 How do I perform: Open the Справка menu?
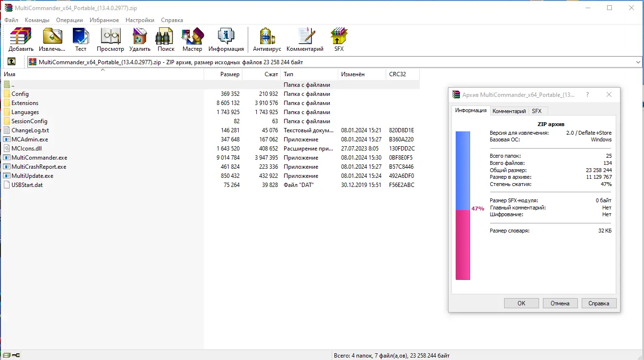172,20
